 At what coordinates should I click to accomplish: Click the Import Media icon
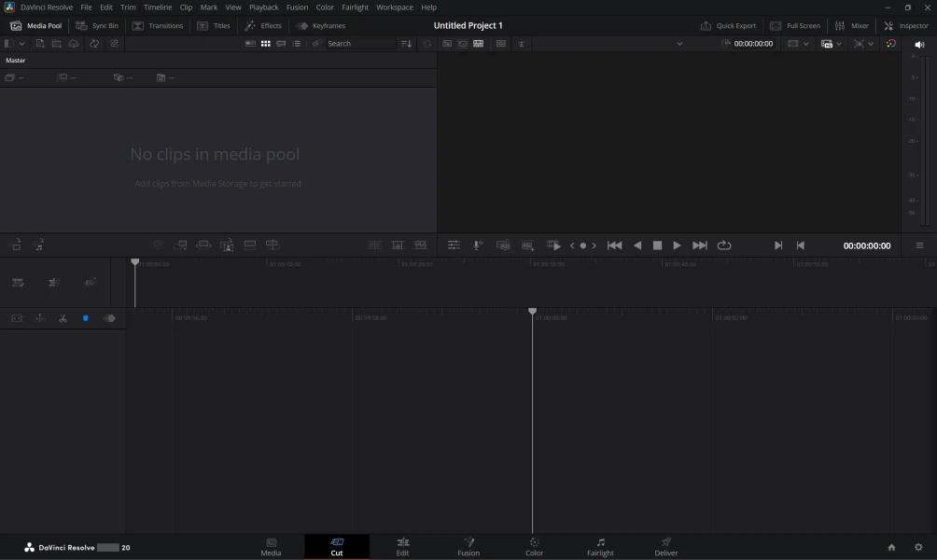coord(40,44)
